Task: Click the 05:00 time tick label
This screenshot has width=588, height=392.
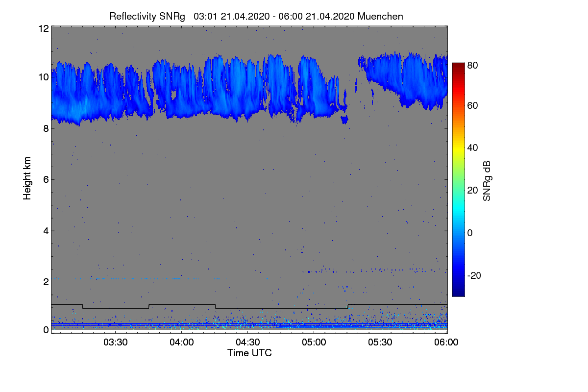Action: point(314,343)
